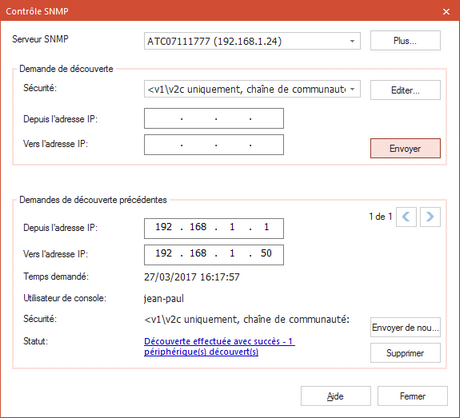Click the périphérique(s) découvert(s) link line

201,352
